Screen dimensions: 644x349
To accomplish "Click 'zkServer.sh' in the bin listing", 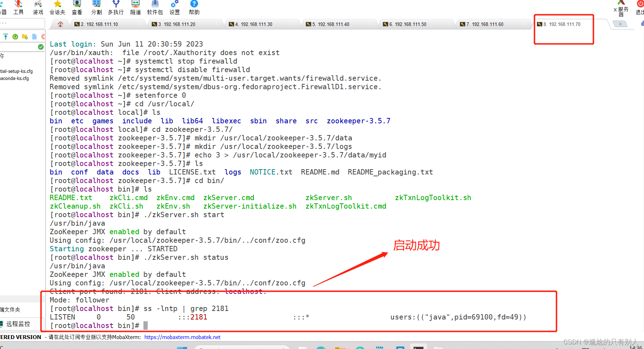I will pos(329,198).
